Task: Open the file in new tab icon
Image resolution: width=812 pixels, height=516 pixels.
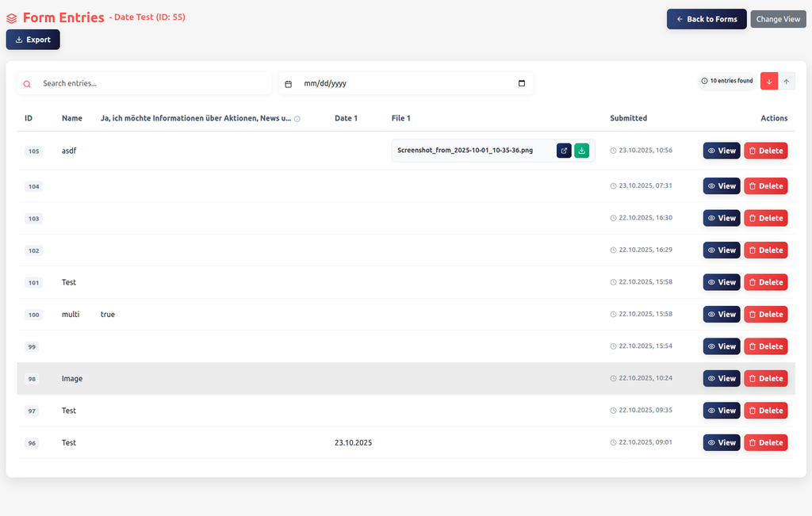Action: 564,151
